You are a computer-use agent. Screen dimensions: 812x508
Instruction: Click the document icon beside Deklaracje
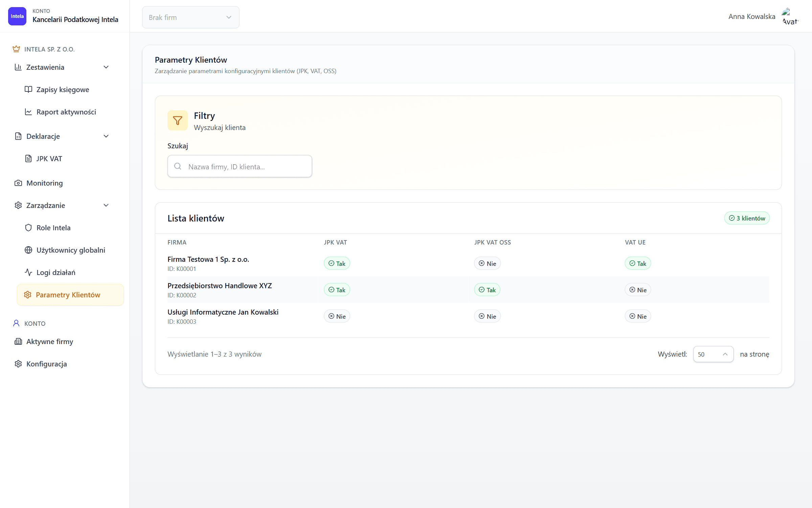coord(18,136)
